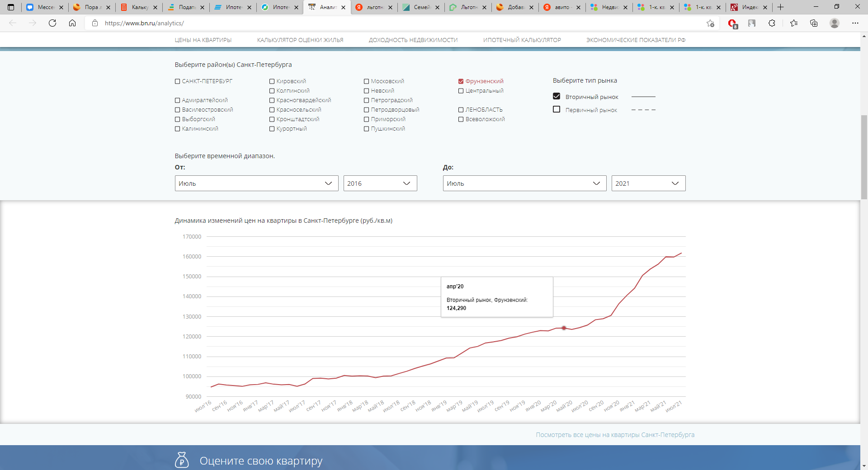The height and width of the screenshot is (470, 868).
Task: Open the end year dropdown 2021
Action: click(648, 183)
